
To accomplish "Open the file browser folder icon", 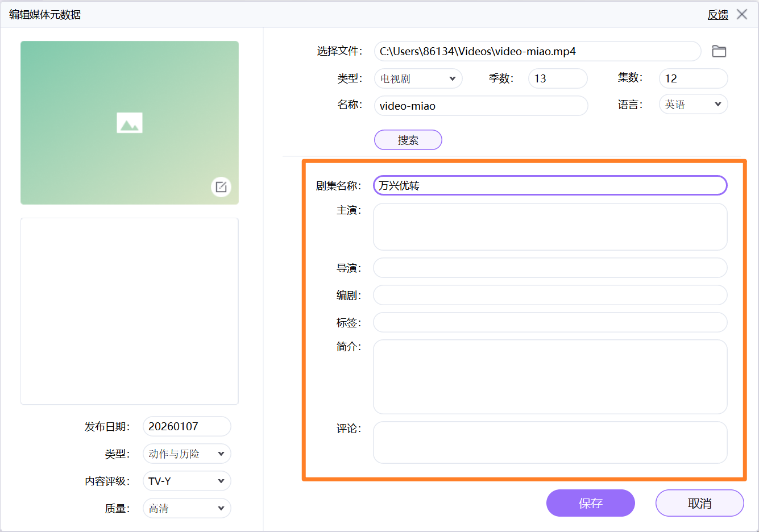I will [719, 51].
